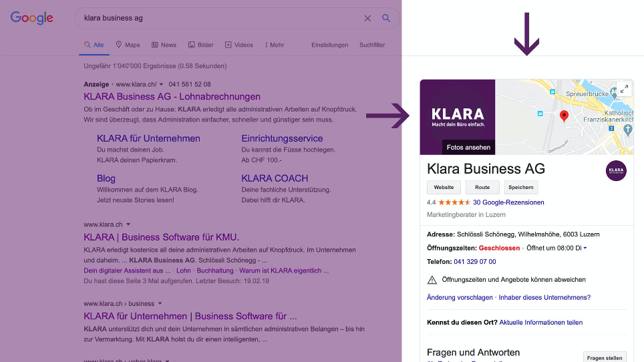
Task: Click the Fragen stellen button
Action: (605, 358)
